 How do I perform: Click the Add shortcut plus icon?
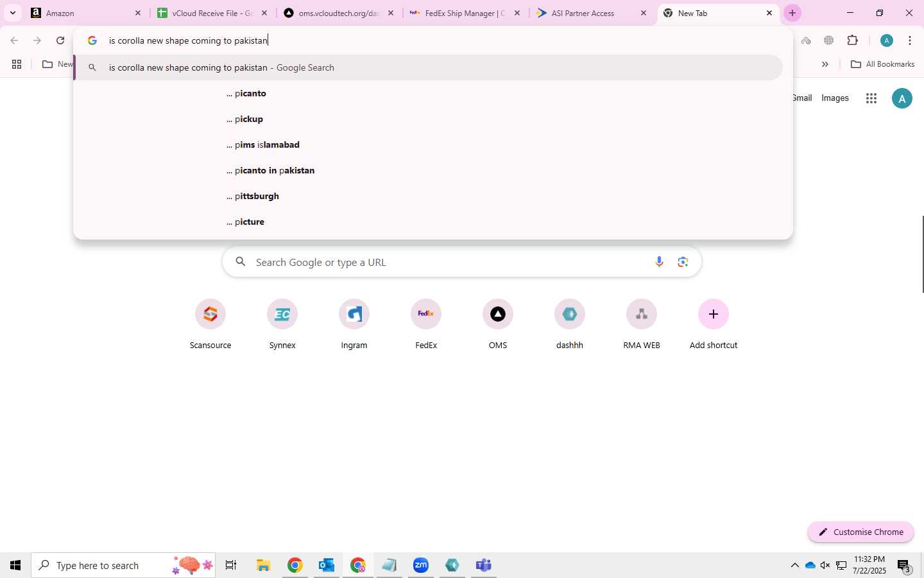(x=714, y=314)
